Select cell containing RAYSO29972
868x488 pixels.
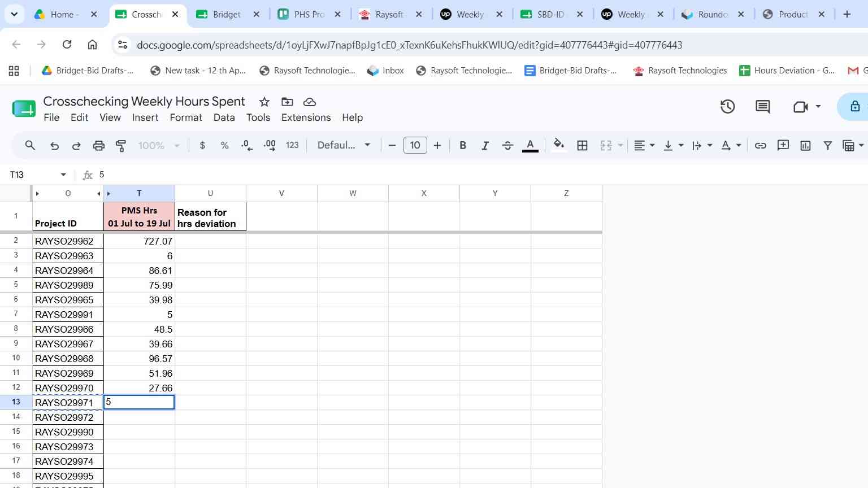[68, 417]
